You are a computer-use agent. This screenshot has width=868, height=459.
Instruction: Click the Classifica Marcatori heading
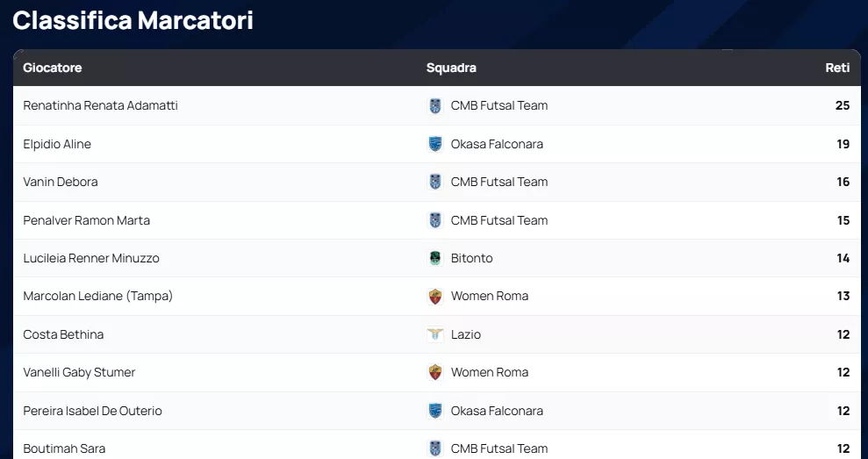[133, 20]
